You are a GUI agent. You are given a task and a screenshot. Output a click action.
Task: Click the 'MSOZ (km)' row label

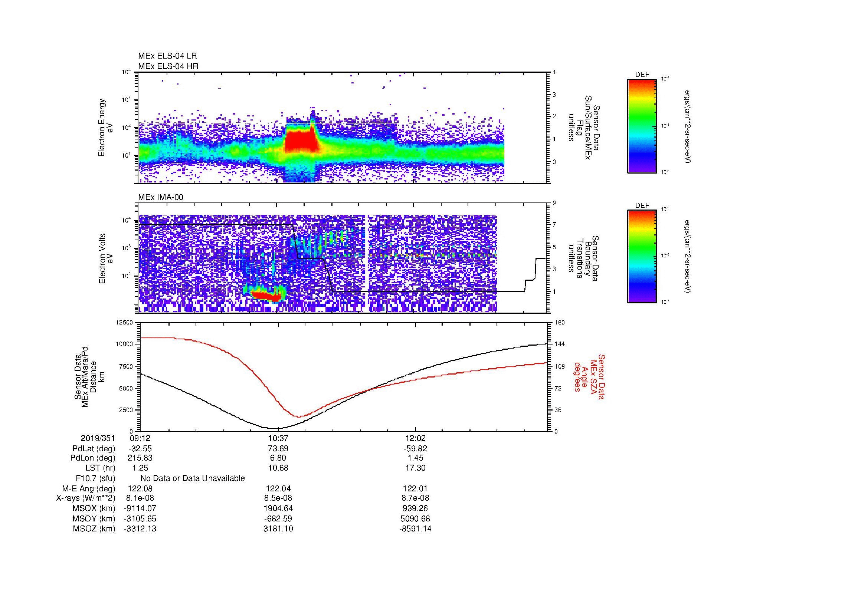[x=94, y=529]
